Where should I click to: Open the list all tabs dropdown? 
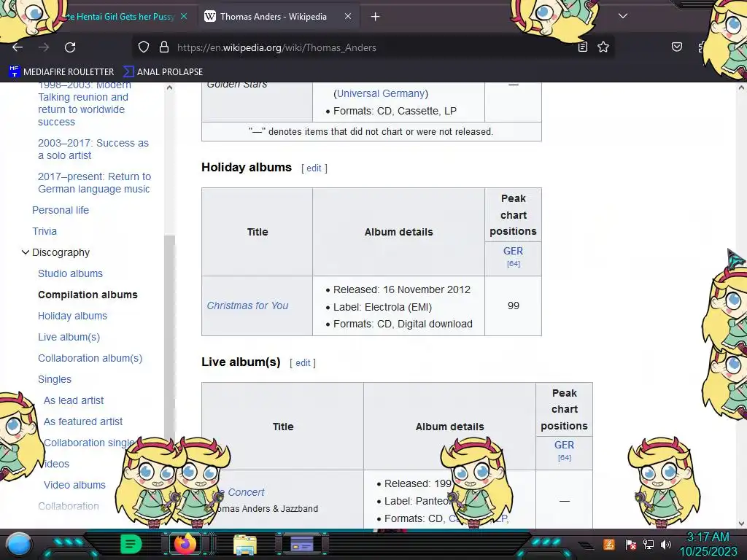coord(623,16)
